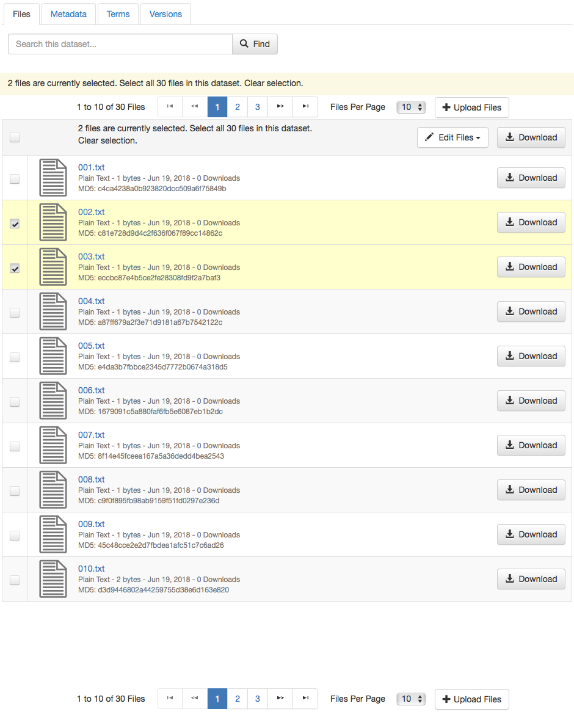Open the Terms tab
The width and height of the screenshot is (574, 728).
coord(118,13)
